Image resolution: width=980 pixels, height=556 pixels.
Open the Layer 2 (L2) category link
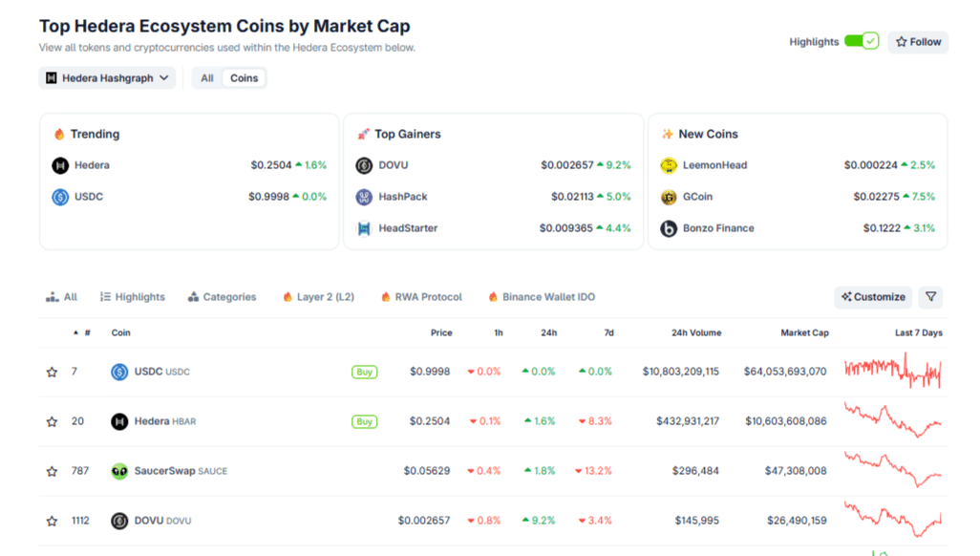pyautogui.click(x=318, y=297)
